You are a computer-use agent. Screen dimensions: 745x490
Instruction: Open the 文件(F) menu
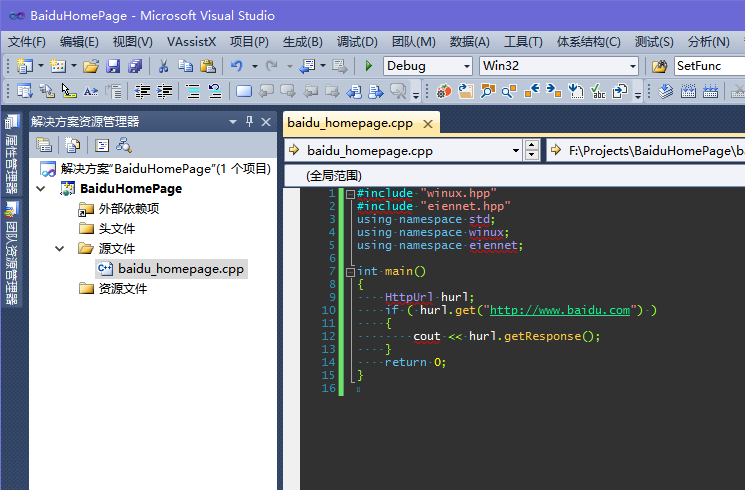[x=27, y=42]
